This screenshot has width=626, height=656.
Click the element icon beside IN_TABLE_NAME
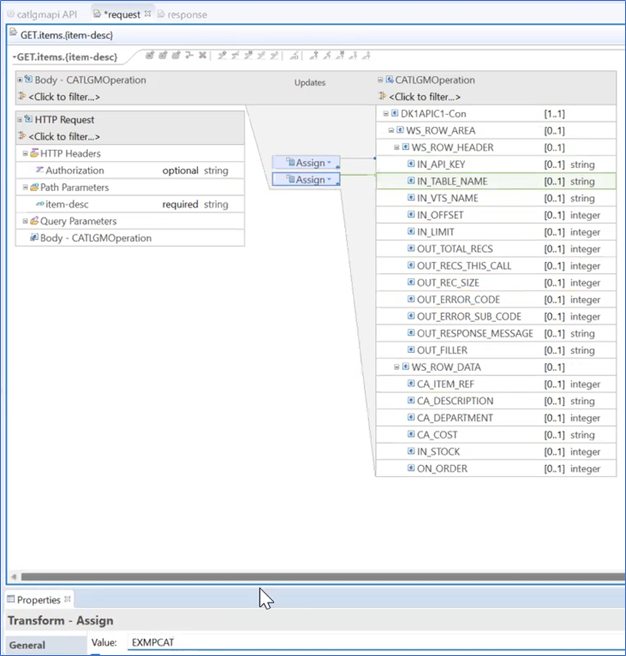tap(411, 181)
